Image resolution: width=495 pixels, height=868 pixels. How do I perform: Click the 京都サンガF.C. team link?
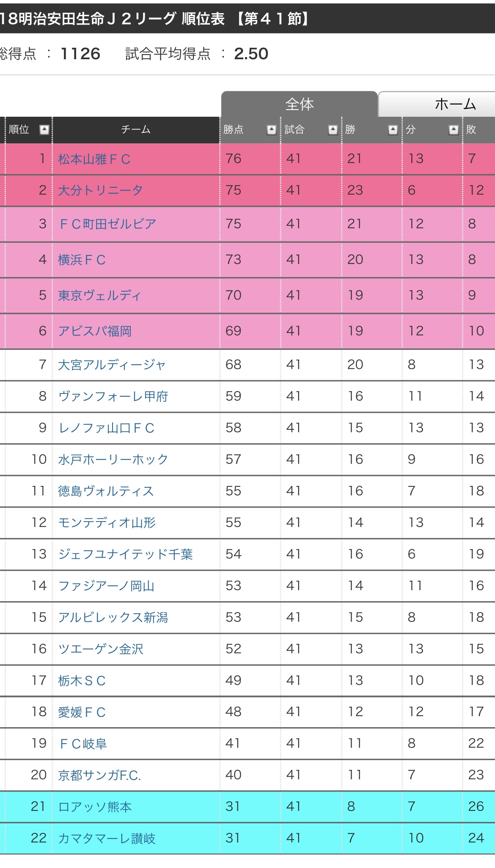tap(99, 775)
